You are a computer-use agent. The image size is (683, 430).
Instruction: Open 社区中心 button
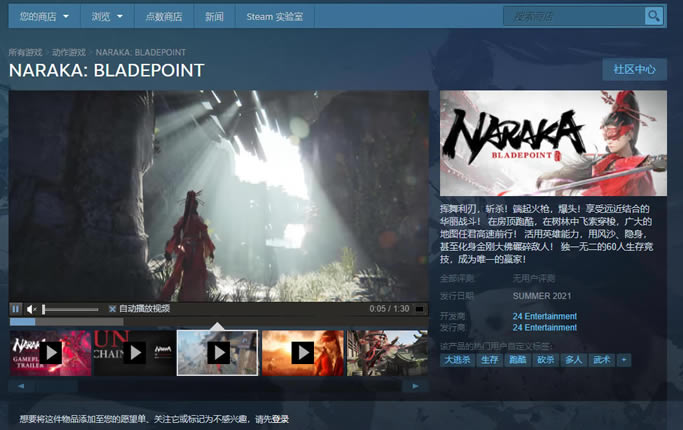click(x=634, y=69)
